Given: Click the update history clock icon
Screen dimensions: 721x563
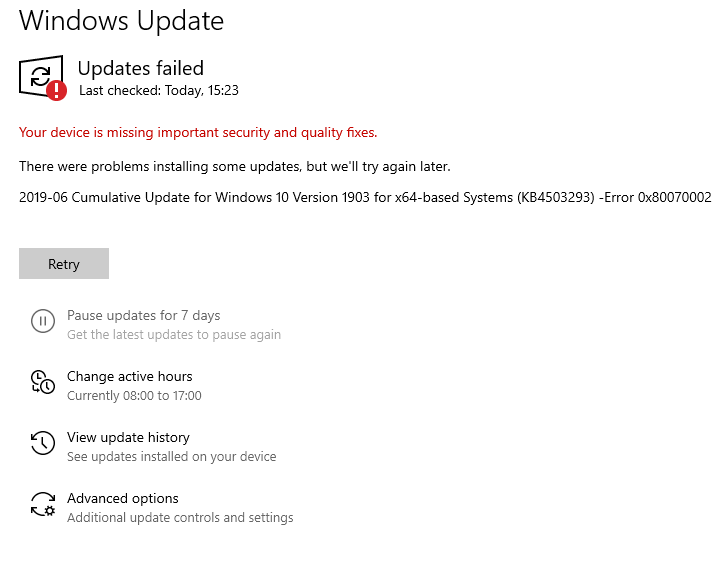Looking at the screenshot, I should click(x=43, y=443).
